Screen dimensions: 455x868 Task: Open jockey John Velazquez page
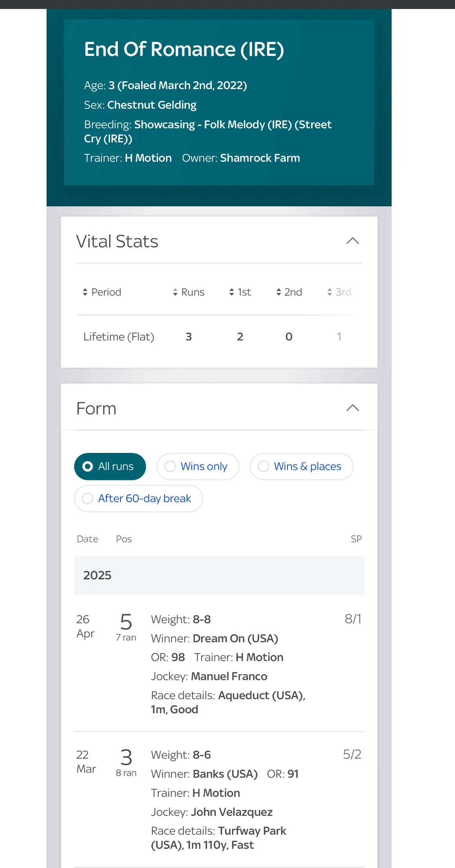pyautogui.click(x=232, y=812)
